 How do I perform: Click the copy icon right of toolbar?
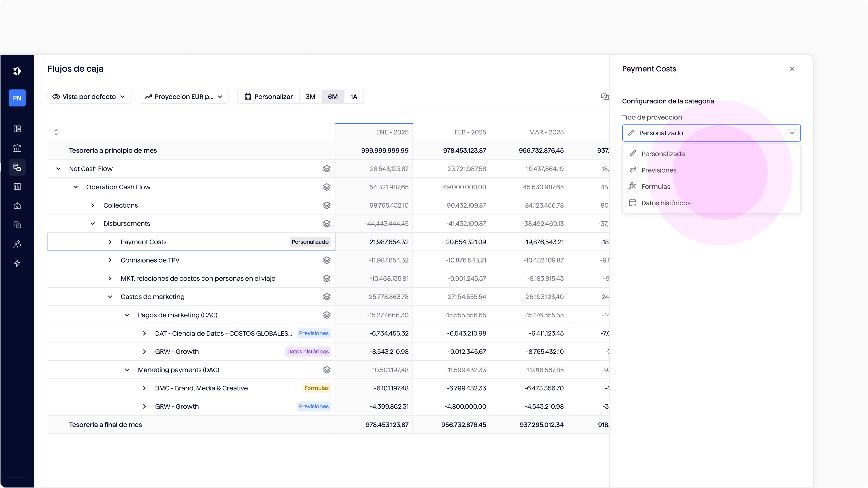tap(605, 97)
